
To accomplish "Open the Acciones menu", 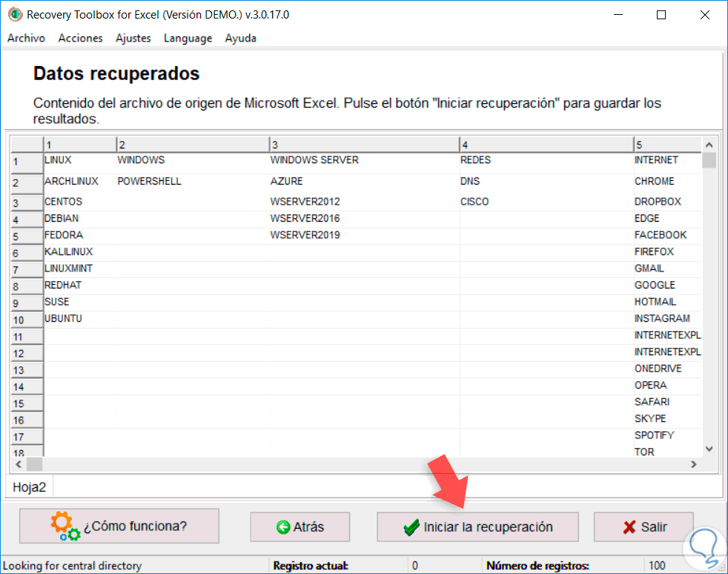I will pos(80,38).
